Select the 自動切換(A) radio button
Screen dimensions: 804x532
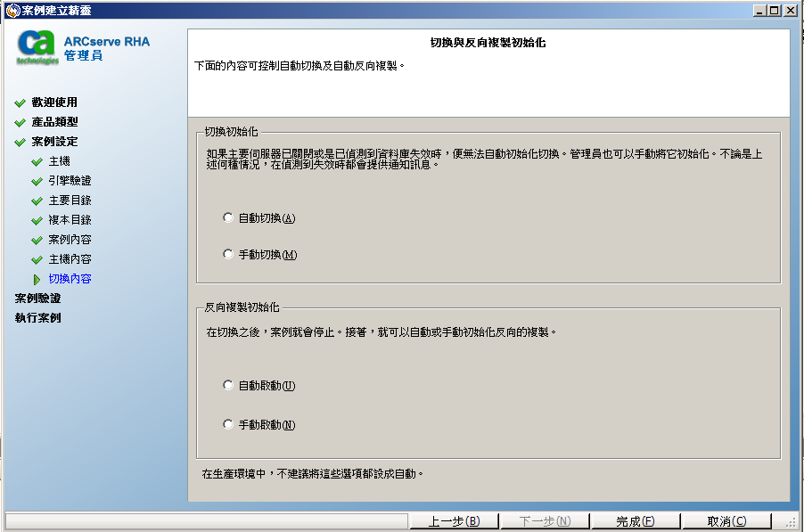[x=228, y=217]
